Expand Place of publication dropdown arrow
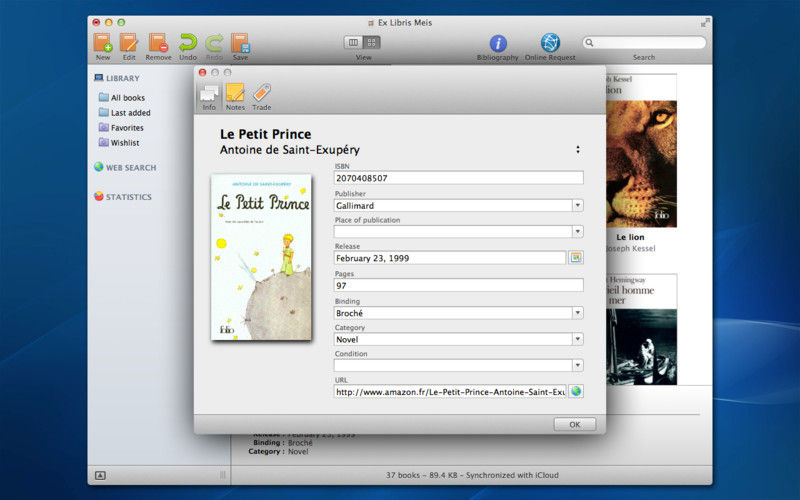Screen dimensions: 800x500 click(578, 232)
